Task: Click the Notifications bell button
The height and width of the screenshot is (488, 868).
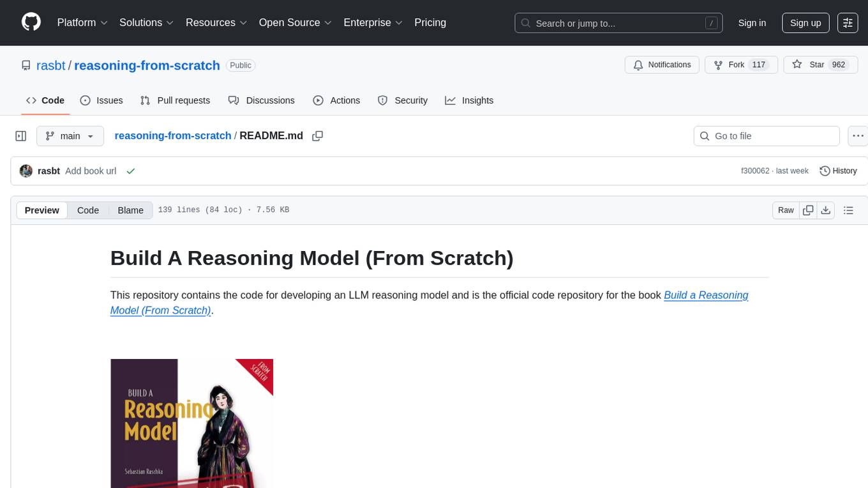Action: point(662,65)
